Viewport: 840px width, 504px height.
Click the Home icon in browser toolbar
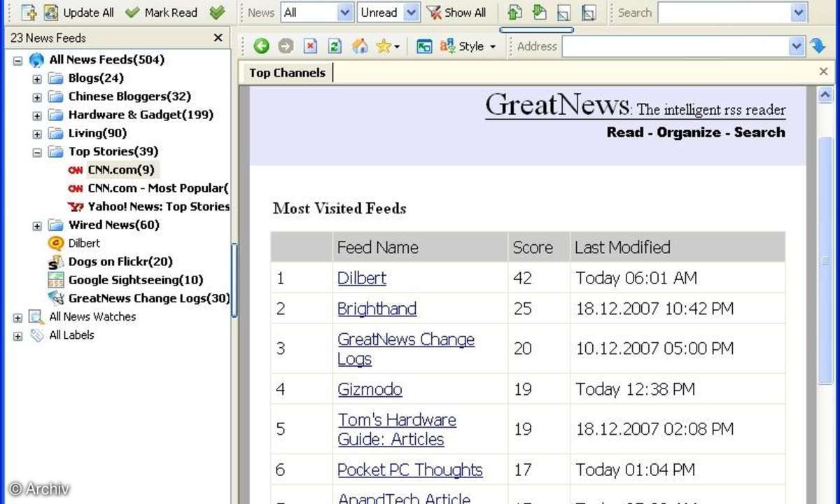click(360, 46)
